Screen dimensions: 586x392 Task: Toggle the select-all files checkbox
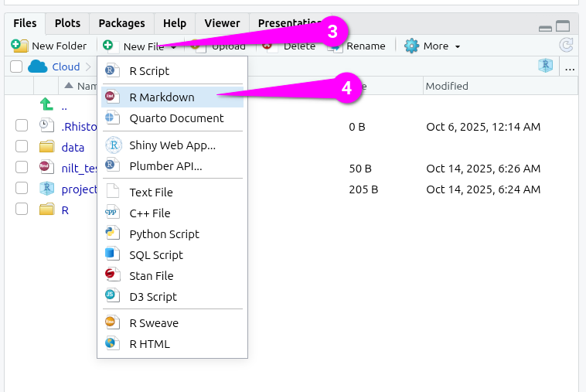(16, 66)
